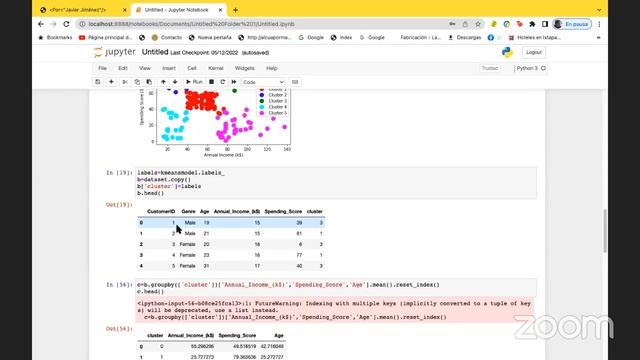This screenshot has width=640, height=360.
Task: Open the Insert menu
Action: 169,68
